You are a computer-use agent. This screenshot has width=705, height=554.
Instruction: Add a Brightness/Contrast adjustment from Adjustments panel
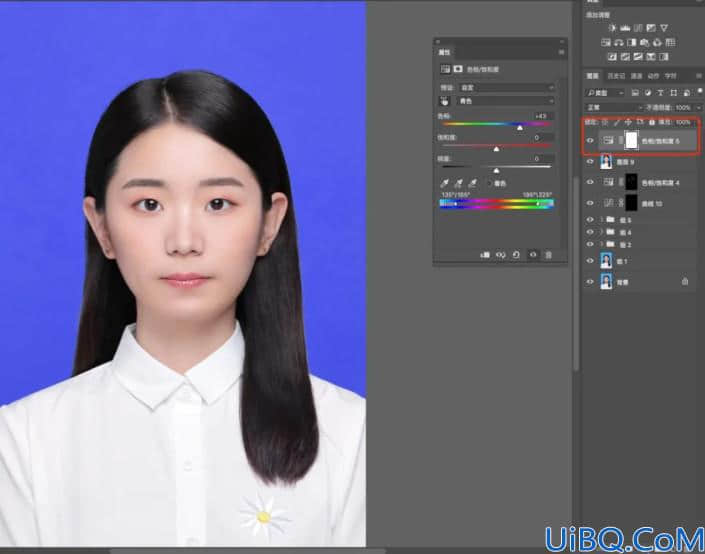pos(612,28)
